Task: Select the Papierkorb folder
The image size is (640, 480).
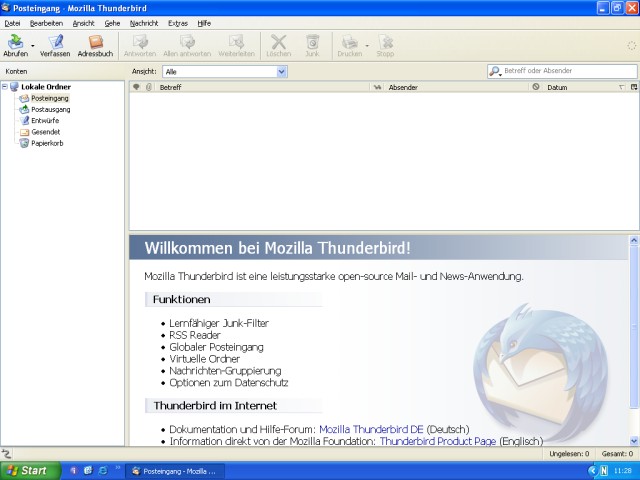Action: 47,143
